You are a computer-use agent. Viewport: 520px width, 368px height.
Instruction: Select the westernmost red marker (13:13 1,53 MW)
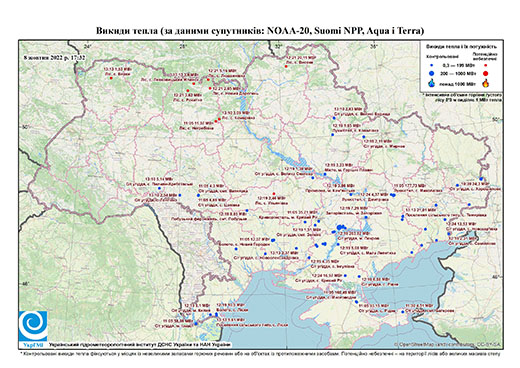[111, 78]
